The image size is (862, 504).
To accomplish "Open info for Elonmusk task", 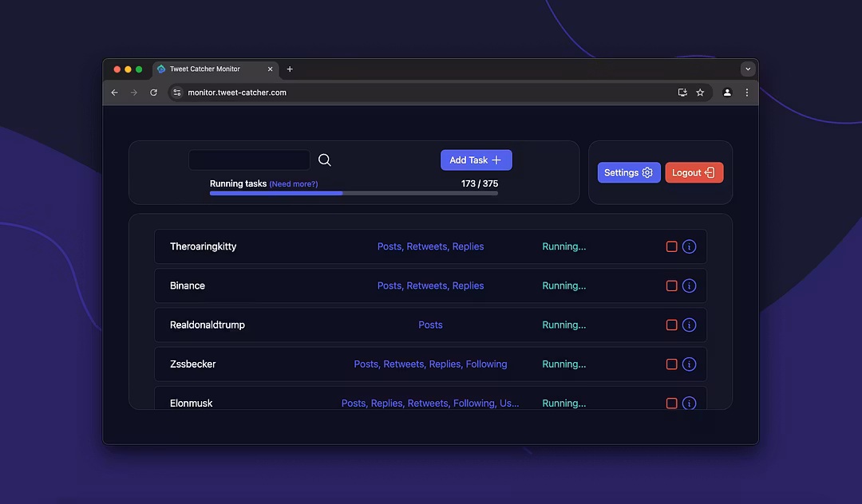I will [x=689, y=403].
